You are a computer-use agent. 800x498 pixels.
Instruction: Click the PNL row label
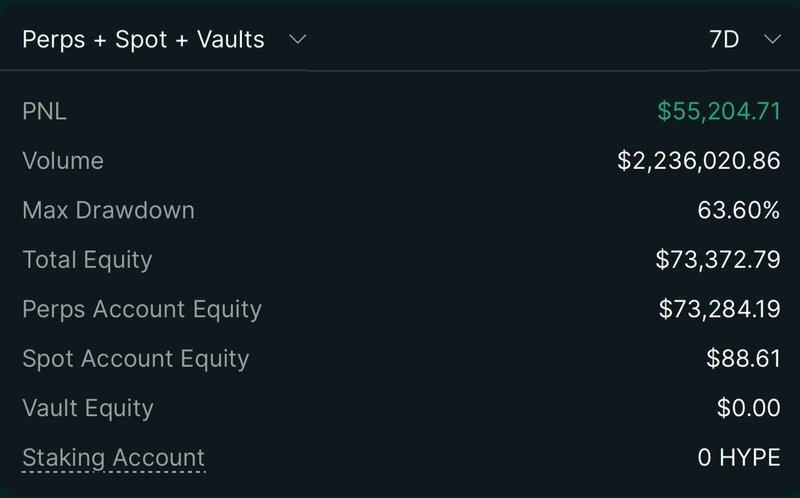tap(44, 111)
